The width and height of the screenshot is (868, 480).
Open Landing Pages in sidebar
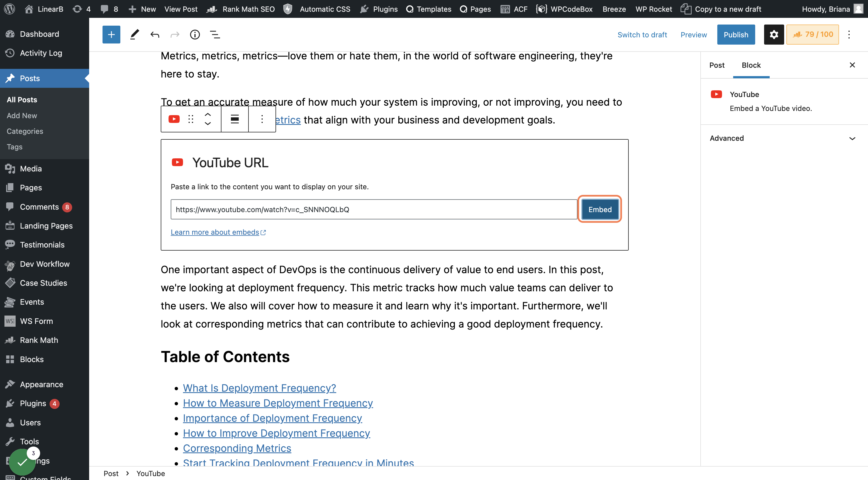pyautogui.click(x=45, y=226)
